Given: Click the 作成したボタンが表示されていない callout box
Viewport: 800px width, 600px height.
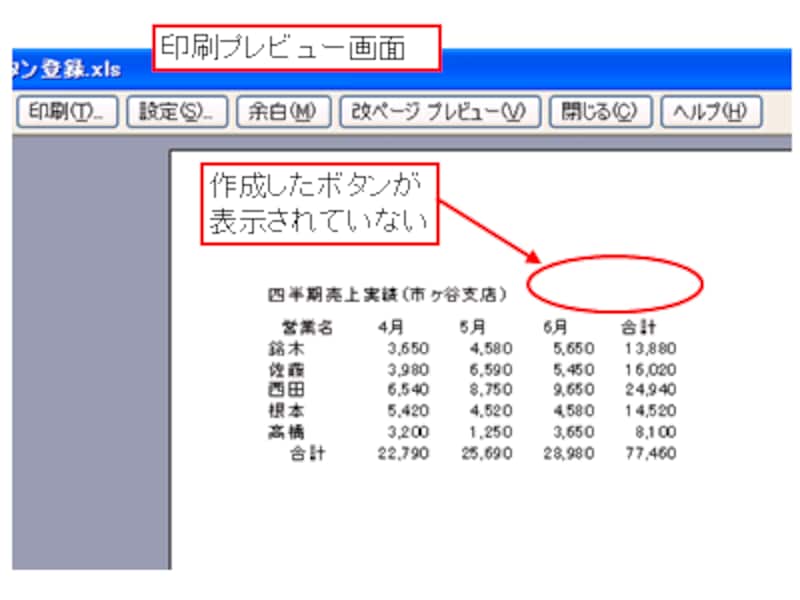Looking at the screenshot, I should (320, 204).
